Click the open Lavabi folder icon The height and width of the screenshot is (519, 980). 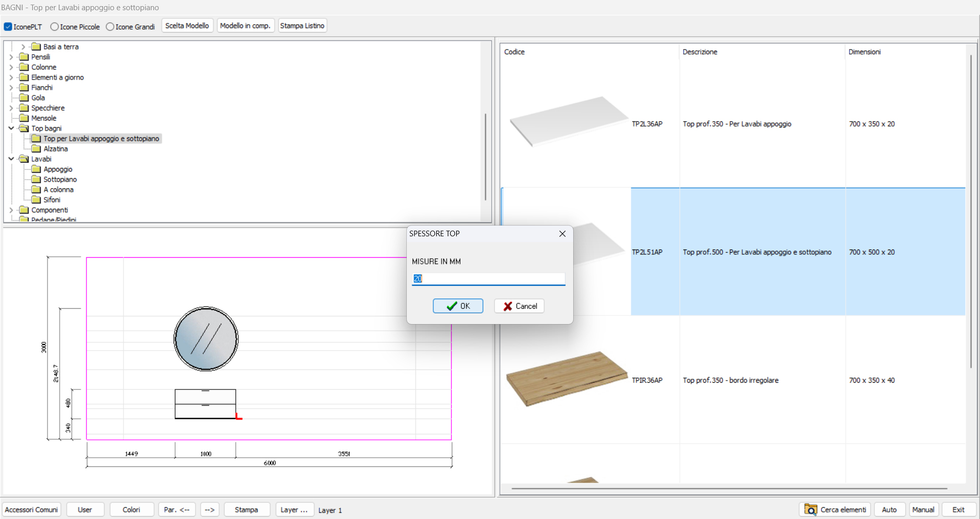24,159
